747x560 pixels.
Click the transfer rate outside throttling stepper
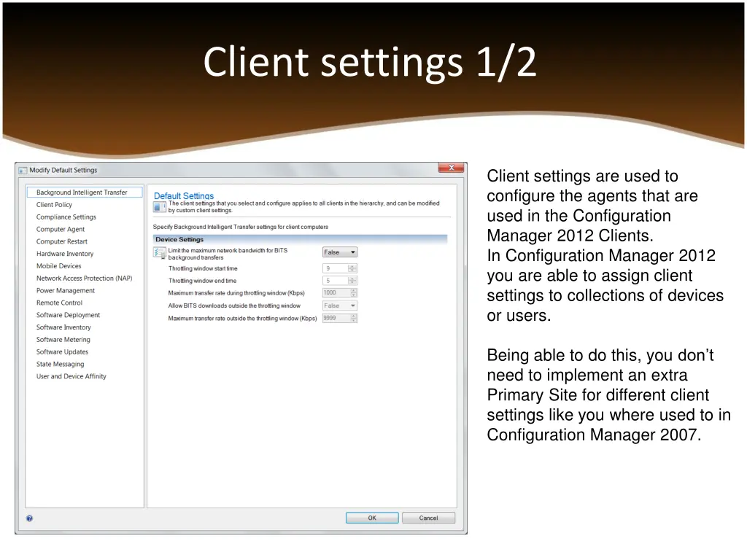[354, 318]
